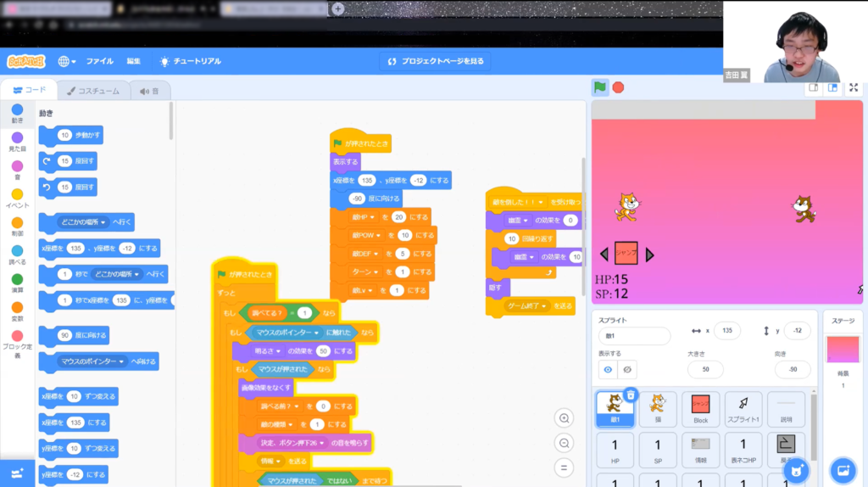Enter full screen stage mode
The height and width of the screenshot is (487, 868).
854,87
